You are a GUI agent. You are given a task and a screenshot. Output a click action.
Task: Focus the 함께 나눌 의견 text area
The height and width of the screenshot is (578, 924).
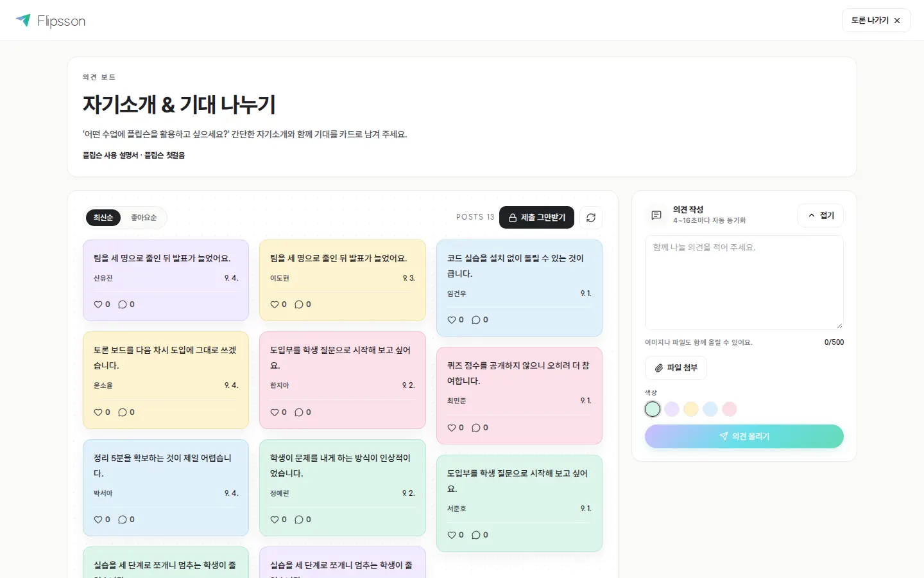[744, 283]
